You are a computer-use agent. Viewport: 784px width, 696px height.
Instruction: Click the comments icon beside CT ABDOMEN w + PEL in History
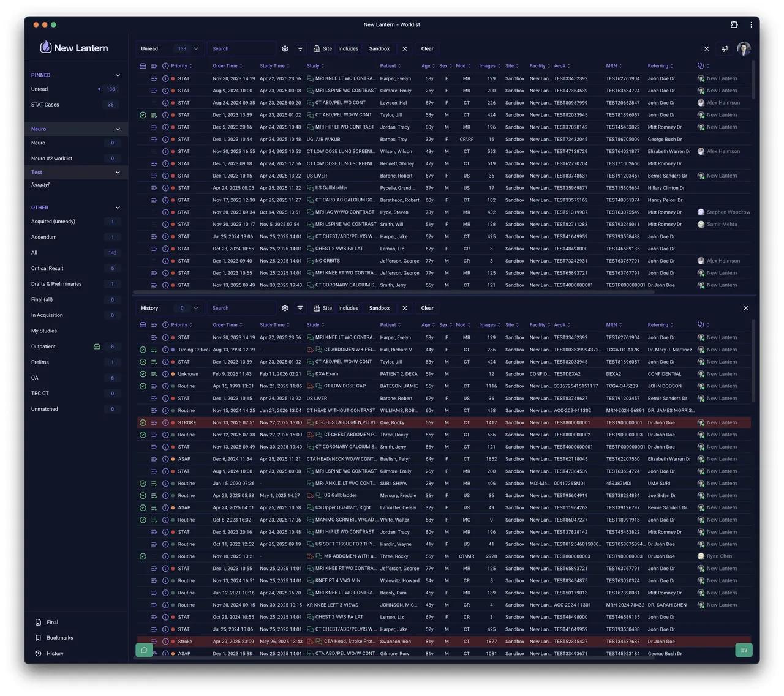pyautogui.click(x=318, y=350)
